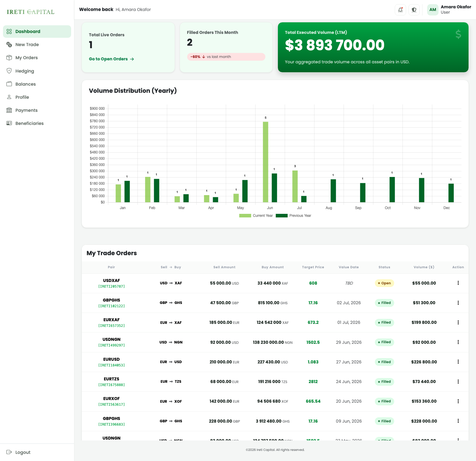Click the dollar sign icon on volume card
This screenshot has height=461, width=476.
(x=458, y=34)
